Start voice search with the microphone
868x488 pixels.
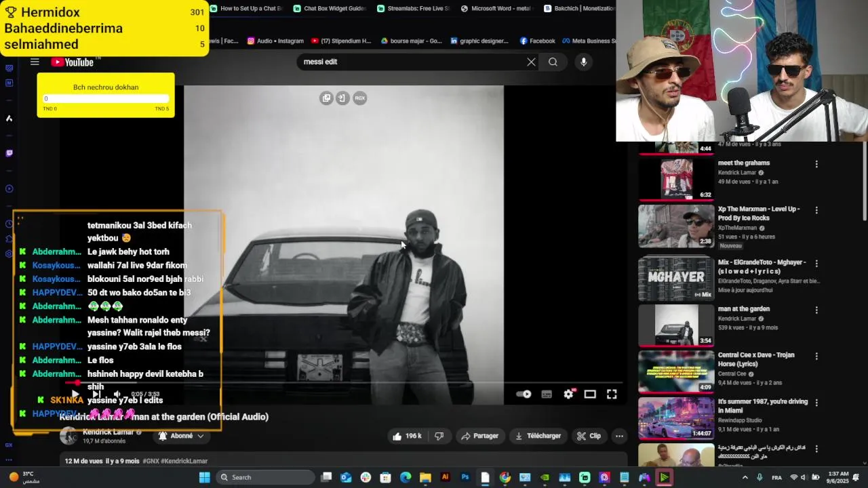583,62
